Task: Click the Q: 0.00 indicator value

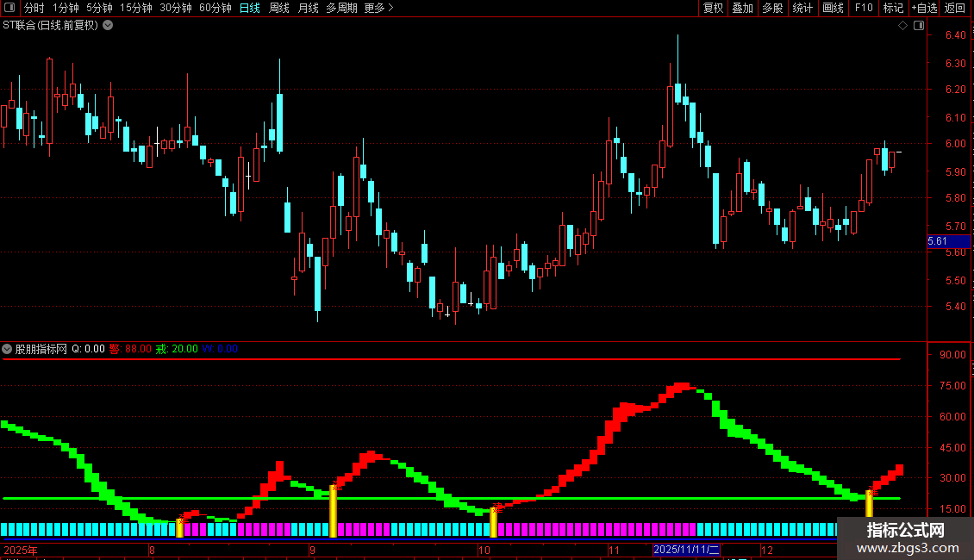Action: click(88, 349)
